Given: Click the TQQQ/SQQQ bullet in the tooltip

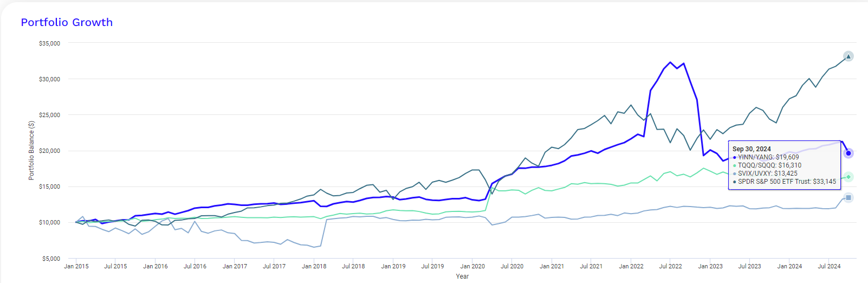Looking at the screenshot, I should click(735, 165).
